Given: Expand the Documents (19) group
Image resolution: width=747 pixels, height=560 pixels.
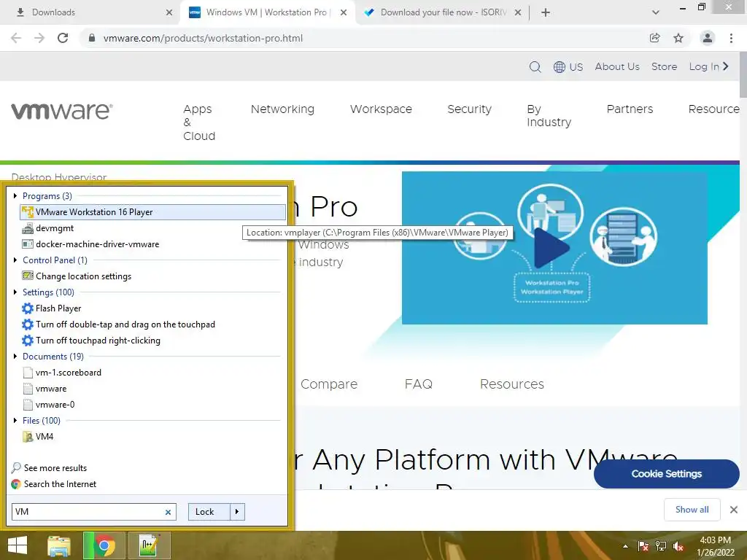Looking at the screenshot, I should click(x=15, y=356).
